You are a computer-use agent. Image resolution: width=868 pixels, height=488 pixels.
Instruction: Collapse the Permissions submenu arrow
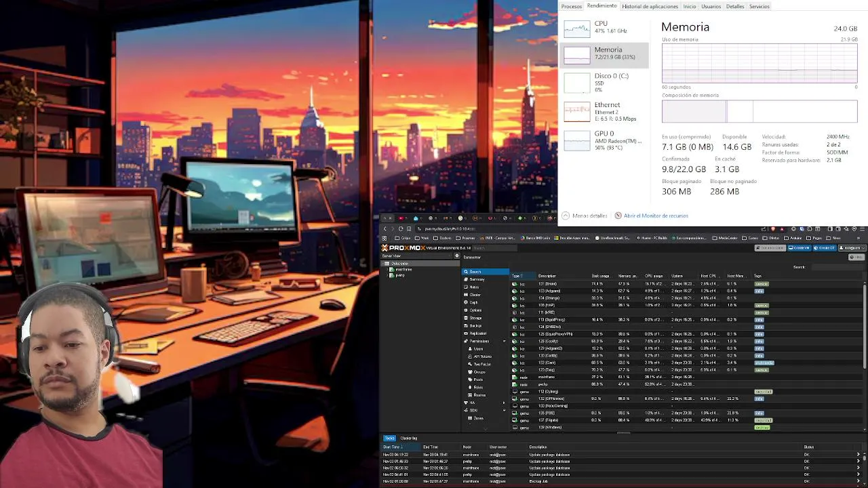click(x=504, y=341)
